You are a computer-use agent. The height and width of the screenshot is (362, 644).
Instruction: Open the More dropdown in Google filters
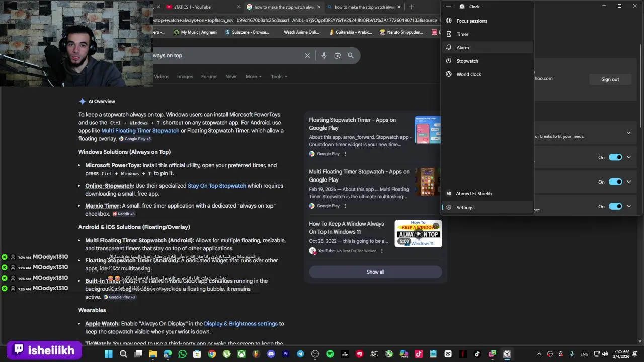253,76
